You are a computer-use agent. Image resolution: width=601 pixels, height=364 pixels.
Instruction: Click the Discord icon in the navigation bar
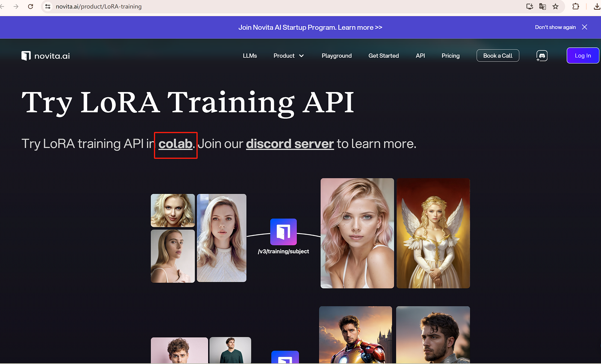tap(542, 56)
